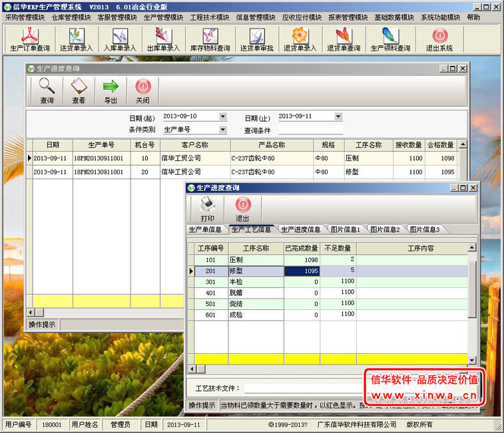Open the 库存物料查询 toolbar icon

tap(210, 39)
